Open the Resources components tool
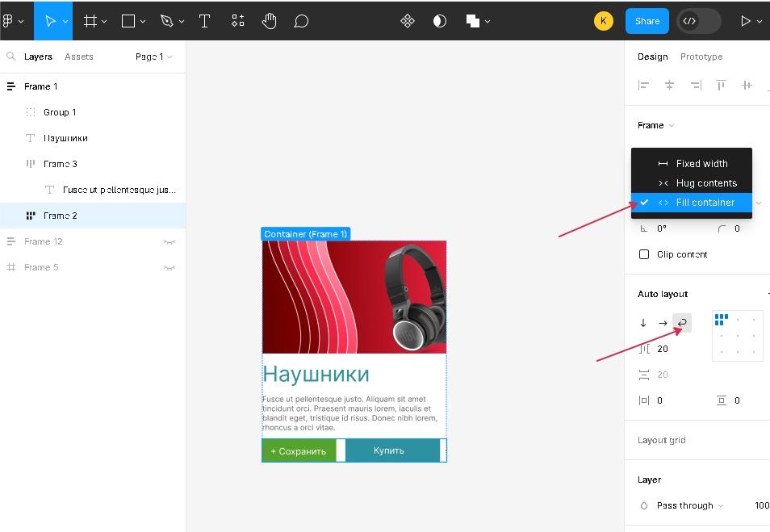This screenshot has height=532, width=770. [238, 21]
